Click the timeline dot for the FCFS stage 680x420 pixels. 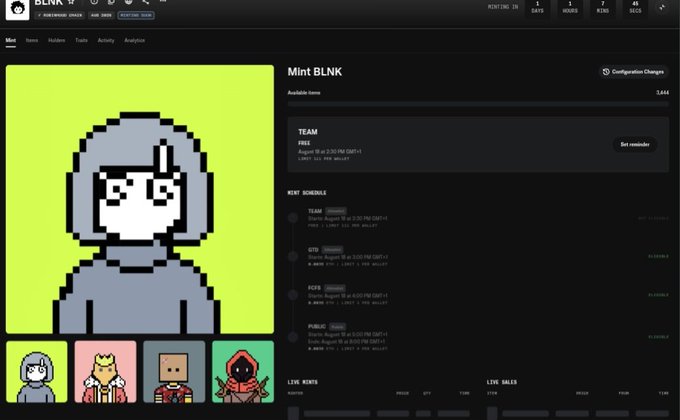click(x=293, y=295)
